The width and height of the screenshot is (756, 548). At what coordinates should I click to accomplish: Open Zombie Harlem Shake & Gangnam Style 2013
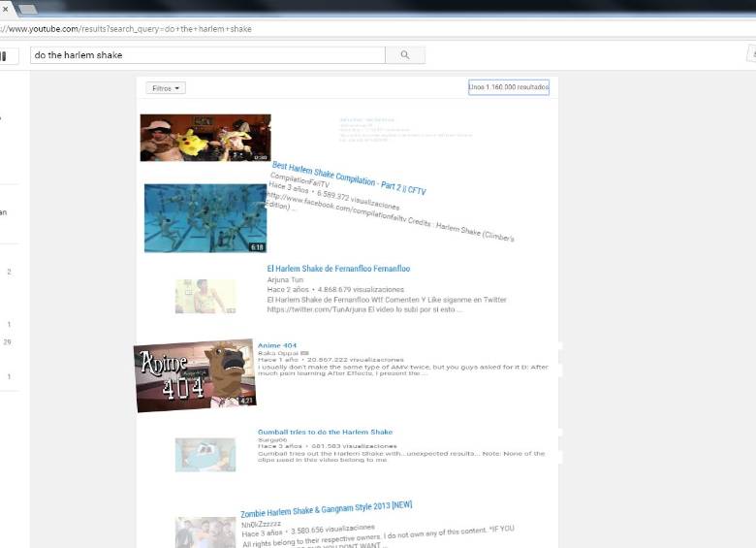point(327,509)
